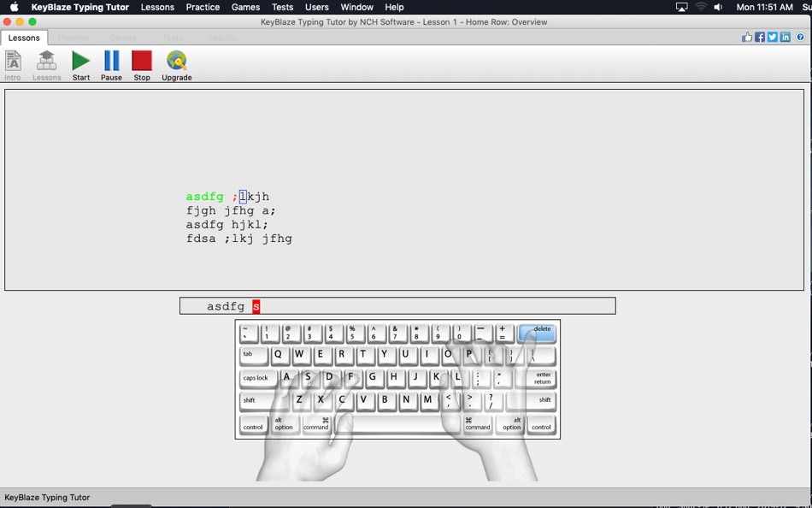Click the tab key on virtual keyboard

(254, 356)
